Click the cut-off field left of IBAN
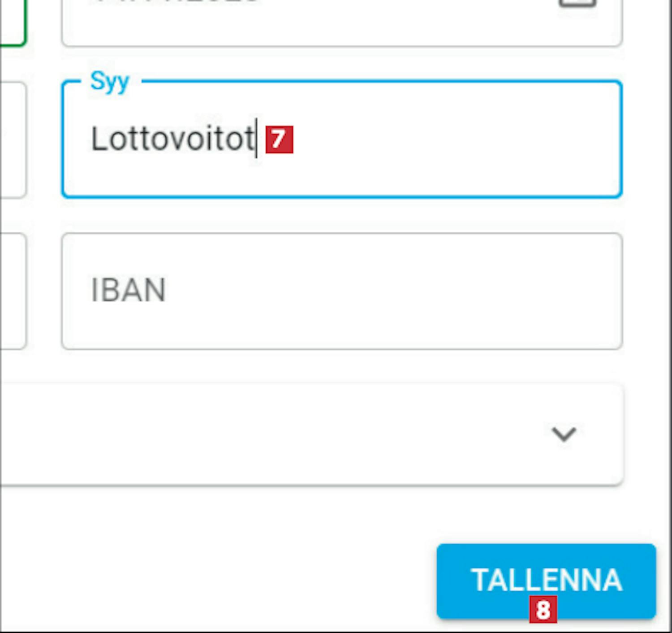This screenshot has width=672, height=633. point(13,291)
